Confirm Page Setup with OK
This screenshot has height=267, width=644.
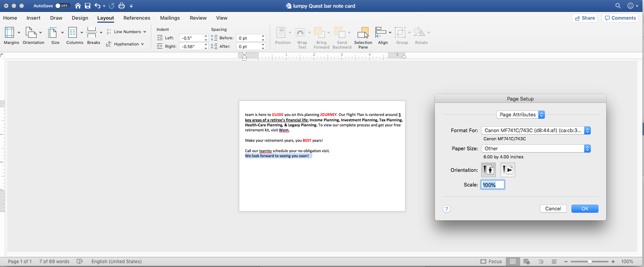point(585,209)
